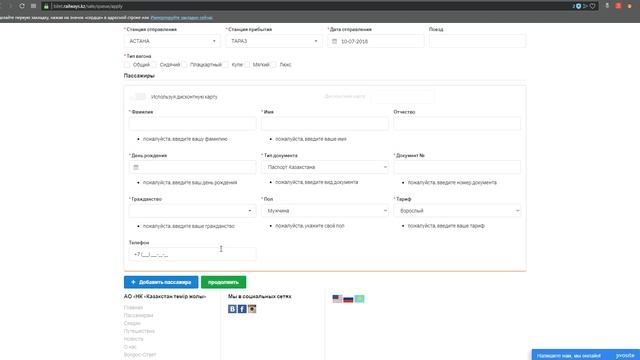Open the calendar icon for departure date

click(x=334, y=41)
